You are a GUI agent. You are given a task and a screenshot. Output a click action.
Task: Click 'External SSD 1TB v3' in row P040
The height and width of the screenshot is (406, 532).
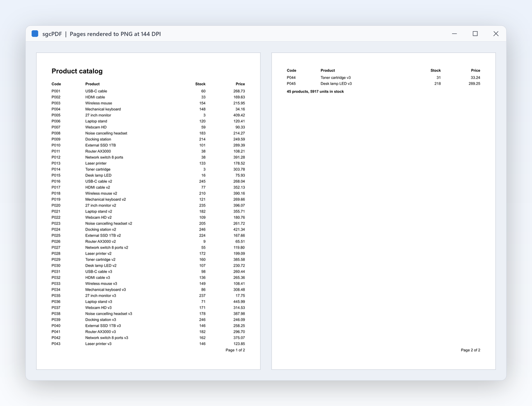103,326
